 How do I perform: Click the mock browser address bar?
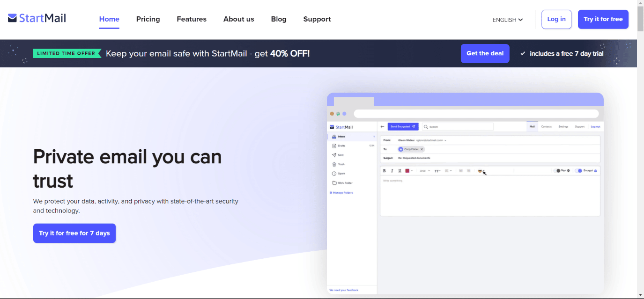point(476,114)
